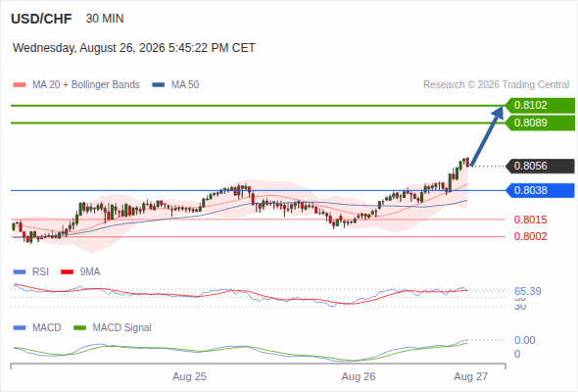Click the blue upward forecast arrow

pyautogui.click(x=487, y=135)
